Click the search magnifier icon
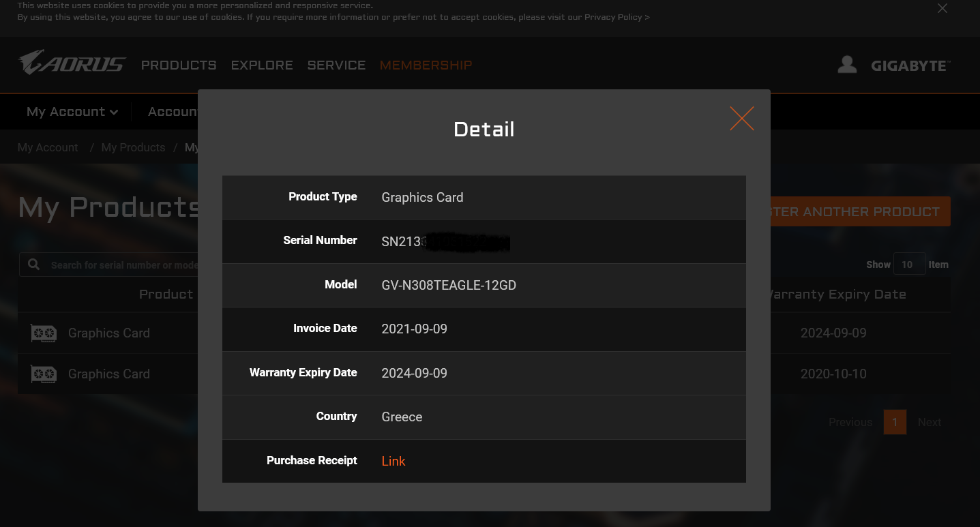Viewport: 980px width, 527px height. pos(33,265)
